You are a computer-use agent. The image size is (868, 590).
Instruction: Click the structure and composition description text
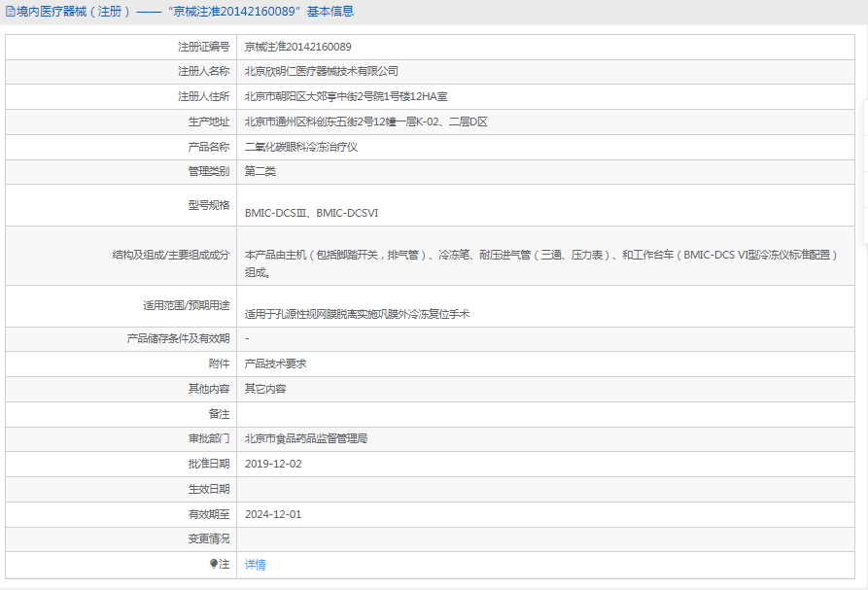pos(539,255)
